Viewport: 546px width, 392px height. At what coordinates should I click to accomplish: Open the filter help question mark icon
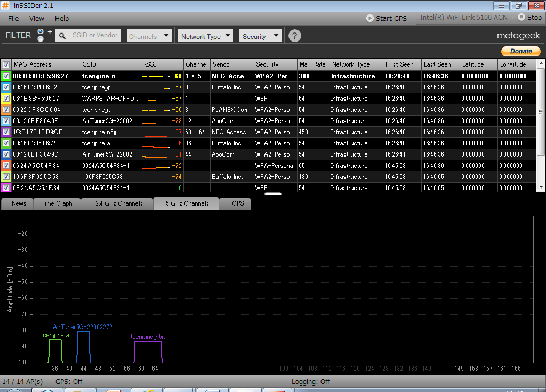294,36
